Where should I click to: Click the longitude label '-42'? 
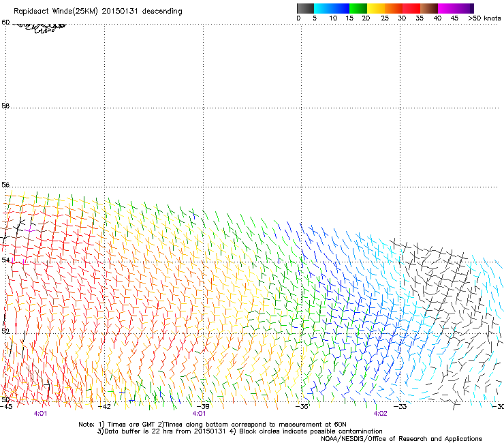point(104,406)
